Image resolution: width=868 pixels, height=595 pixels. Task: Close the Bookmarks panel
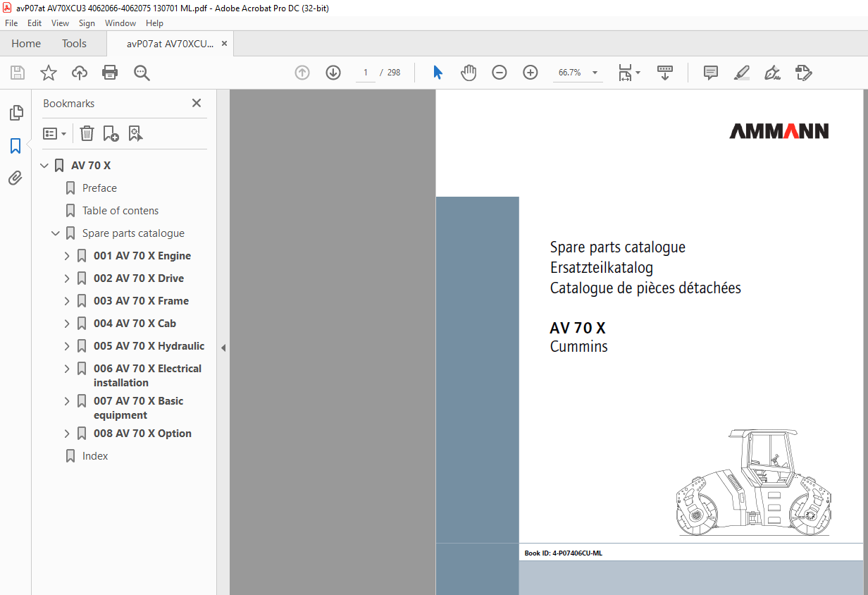pos(197,103)
